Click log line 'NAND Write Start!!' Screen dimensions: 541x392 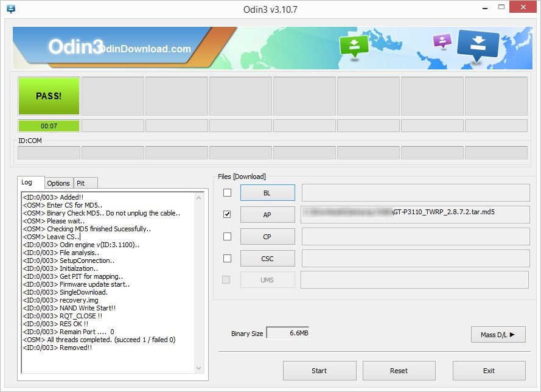pyautogui.click(x=69, y=308)
